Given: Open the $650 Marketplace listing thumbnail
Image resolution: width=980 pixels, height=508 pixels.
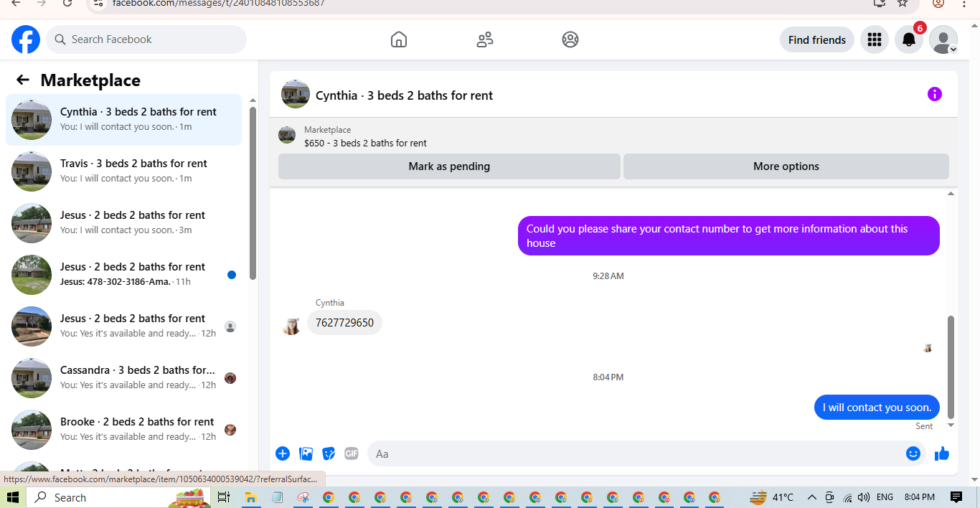Looking at the screenshot, I should pos(287,135).
